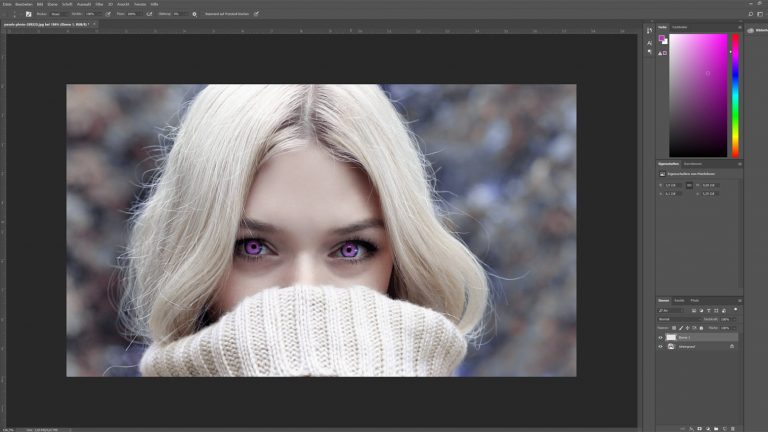Hide the Ebene 1 layer with eye icon
The width and height of the screenshot is (768, 432).
tap(661, 337)
